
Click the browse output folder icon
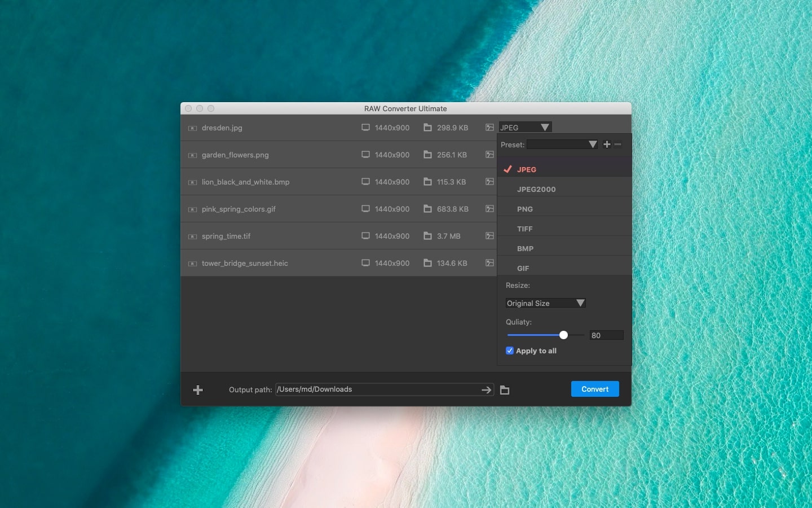click(x=505, y=390)
